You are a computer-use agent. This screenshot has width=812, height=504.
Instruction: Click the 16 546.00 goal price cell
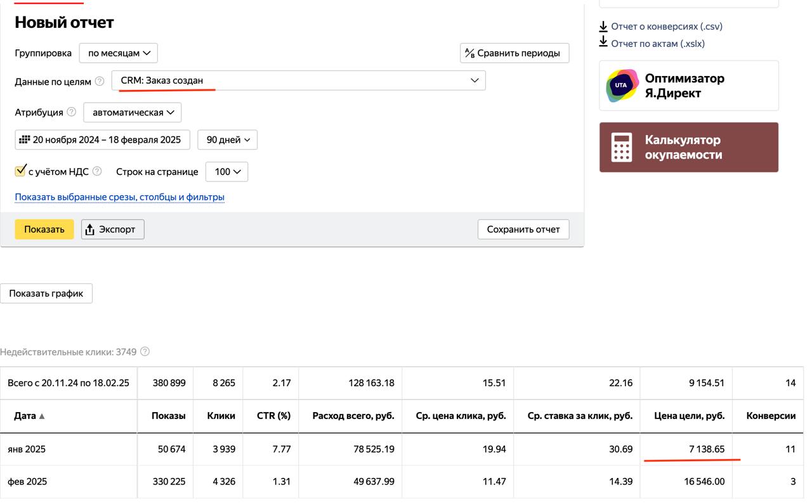(x=704, y=482)
